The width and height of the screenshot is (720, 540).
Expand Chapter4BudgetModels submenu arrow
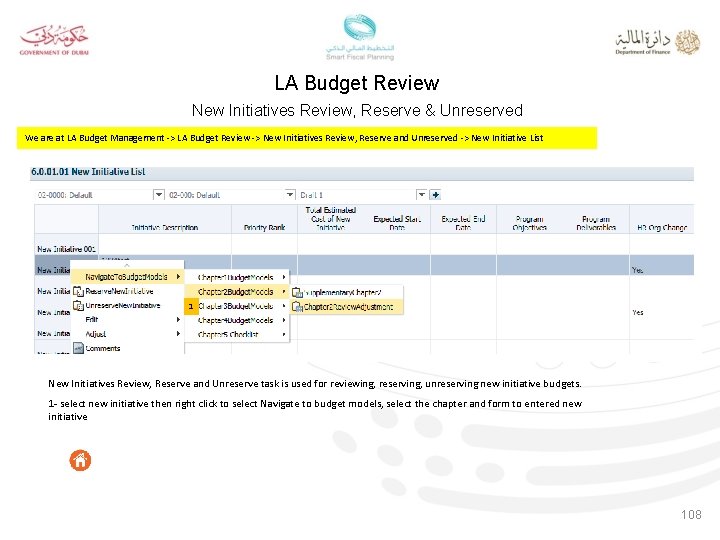[x=284, y=320]
